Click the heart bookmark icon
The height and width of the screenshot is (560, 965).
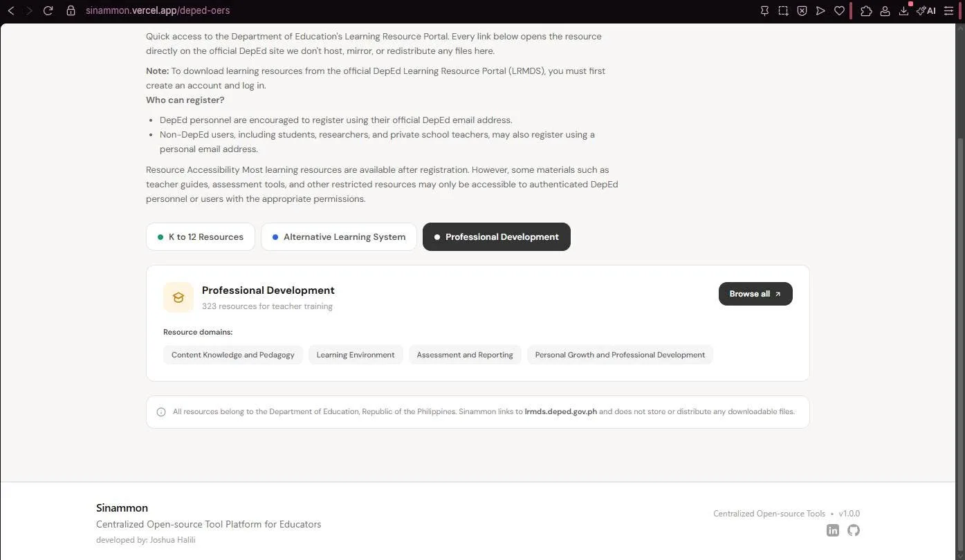click(x=839, y=10)
